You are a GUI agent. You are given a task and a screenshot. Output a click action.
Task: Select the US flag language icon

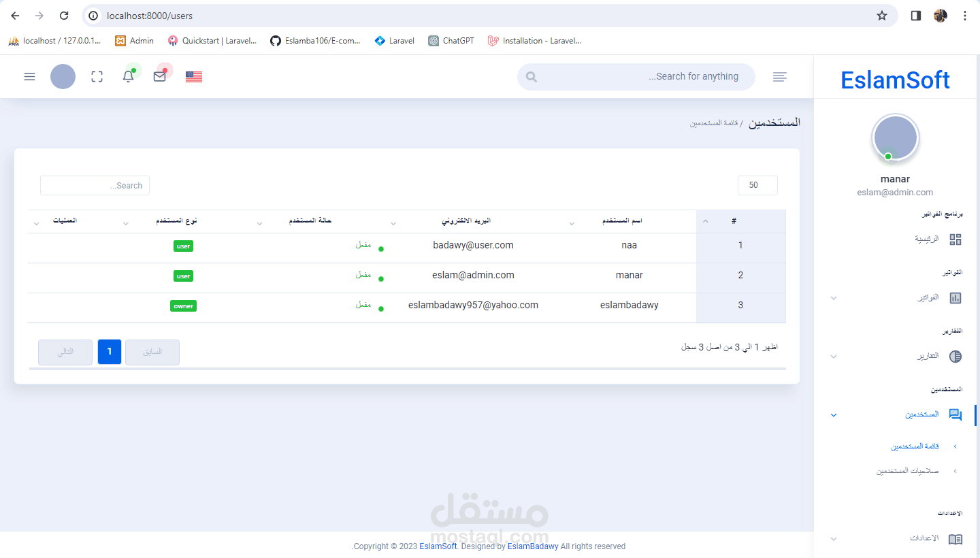[194, 77]
